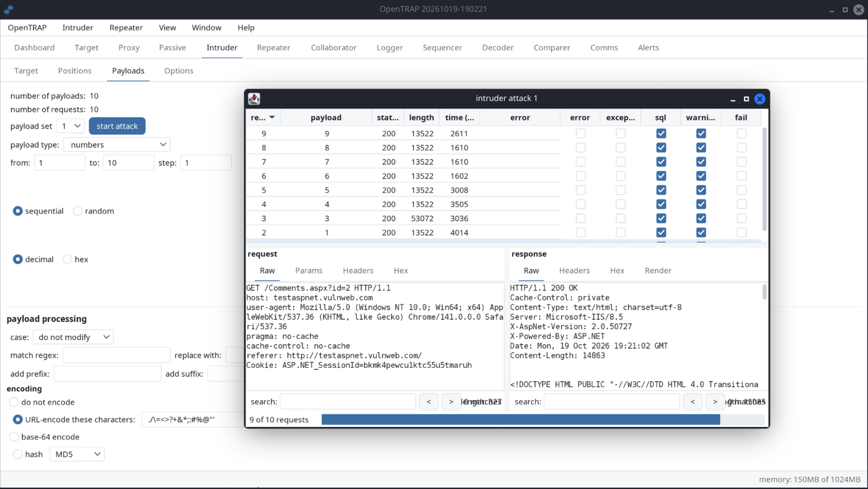Check the error checkbox for request 7
Image resolution: width=868 pixels, height=489 pixels.
(x=580, y=162)
